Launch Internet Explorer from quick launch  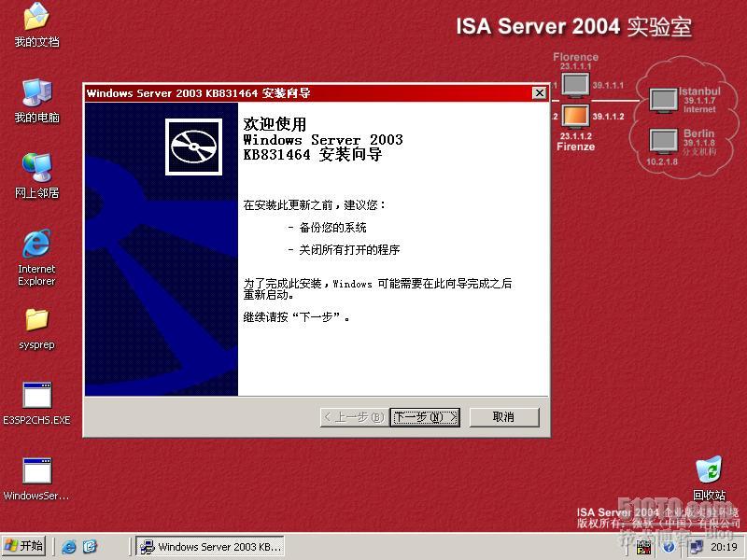[69, 547]
